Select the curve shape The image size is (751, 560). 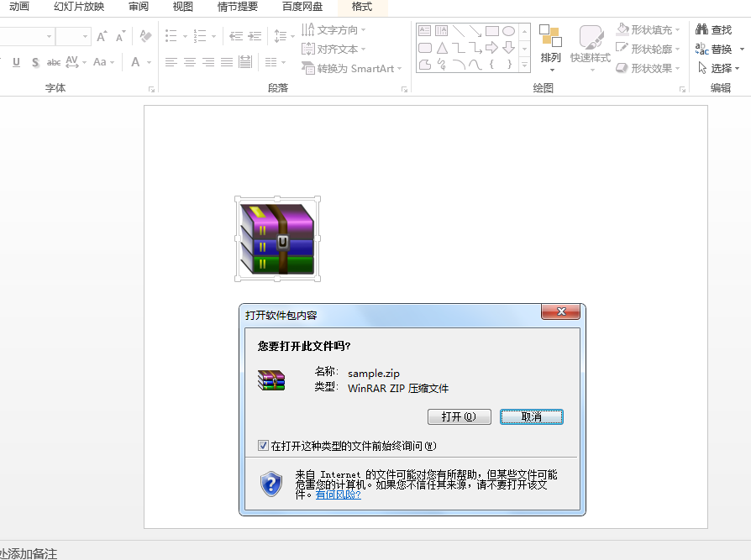[x=475, y=64]
